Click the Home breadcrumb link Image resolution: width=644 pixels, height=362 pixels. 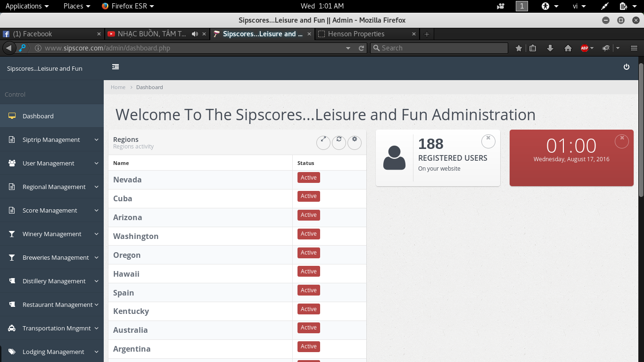tap(118, 87)
